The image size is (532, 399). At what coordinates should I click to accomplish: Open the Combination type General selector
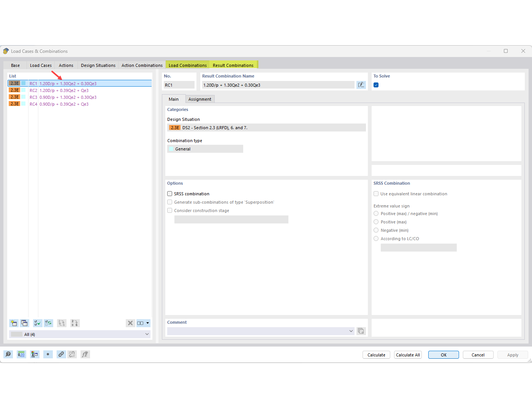tap(205, 149)
